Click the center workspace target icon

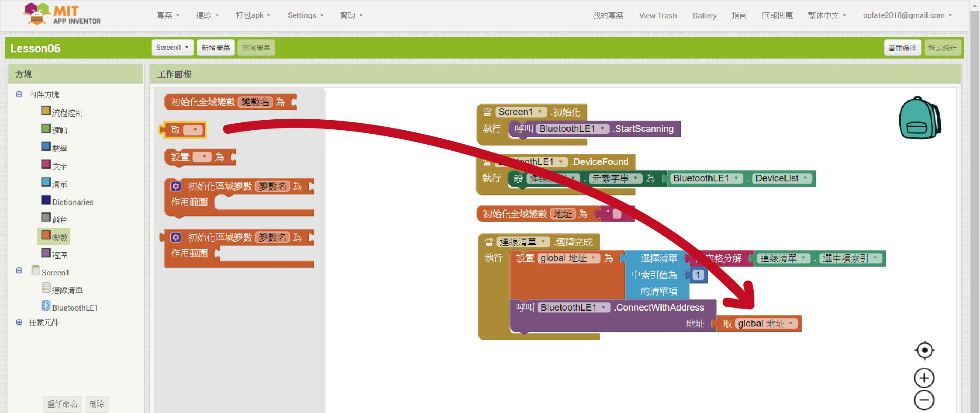coord(924,350)
